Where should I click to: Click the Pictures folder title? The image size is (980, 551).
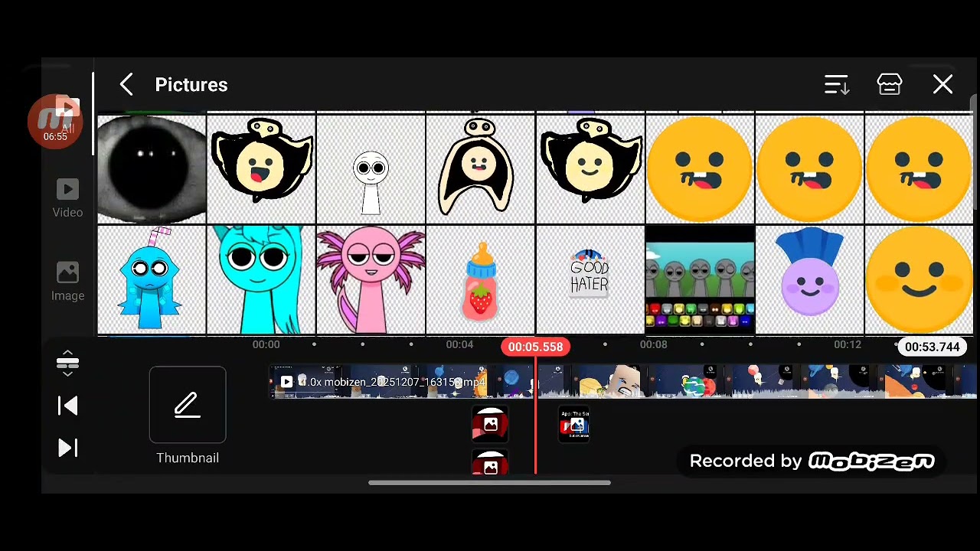pyautogui.click(x=191, y=85)
